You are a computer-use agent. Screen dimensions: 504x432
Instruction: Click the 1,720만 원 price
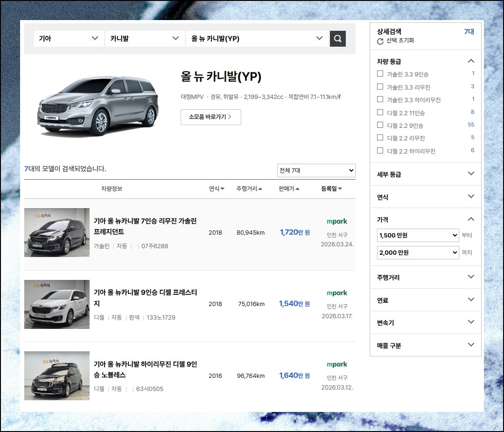pyautogui.click(x=295, y=232)
